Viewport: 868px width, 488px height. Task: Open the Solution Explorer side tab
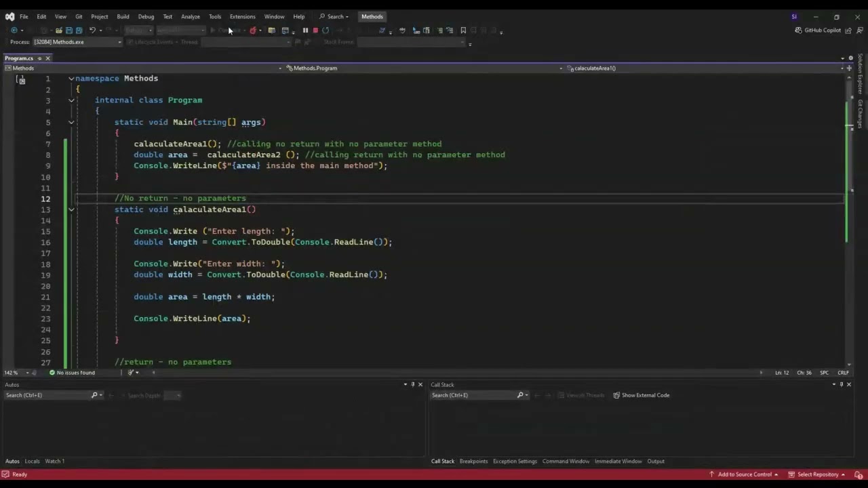pos(860,74)
